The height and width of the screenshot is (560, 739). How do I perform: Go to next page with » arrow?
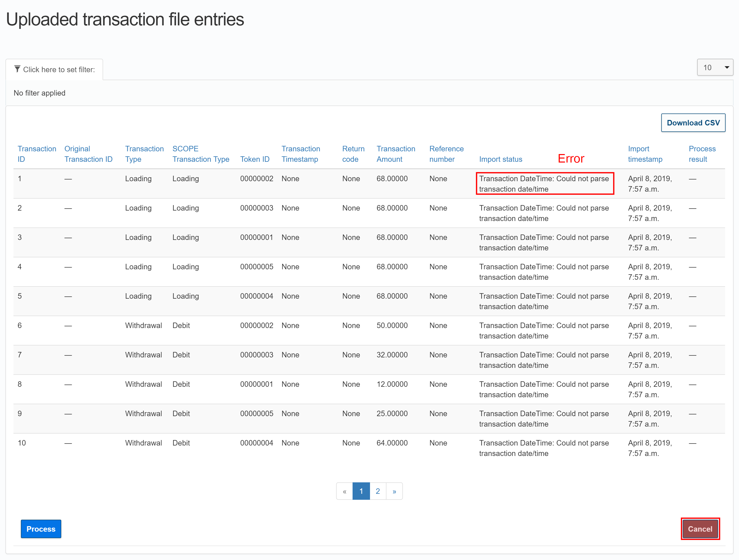[395, 491]
